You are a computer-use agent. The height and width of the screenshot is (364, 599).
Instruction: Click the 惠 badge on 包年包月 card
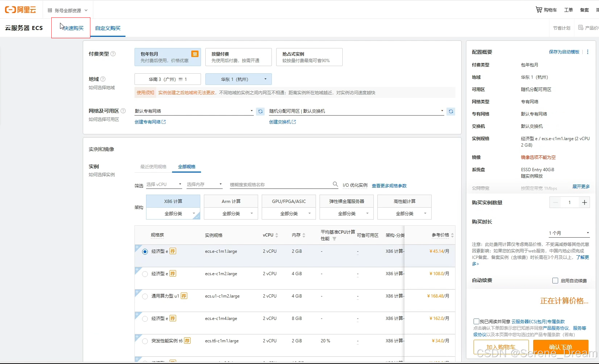tap(195, 54)
